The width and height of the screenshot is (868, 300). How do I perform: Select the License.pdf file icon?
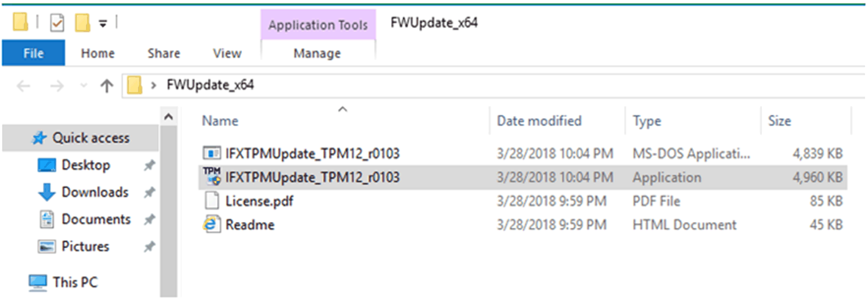[212, 201]
